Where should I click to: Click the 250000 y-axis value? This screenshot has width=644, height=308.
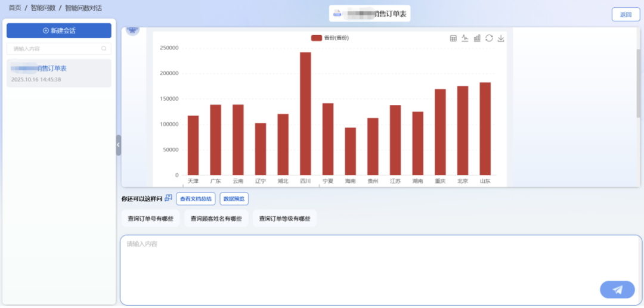tap(168, 48)
